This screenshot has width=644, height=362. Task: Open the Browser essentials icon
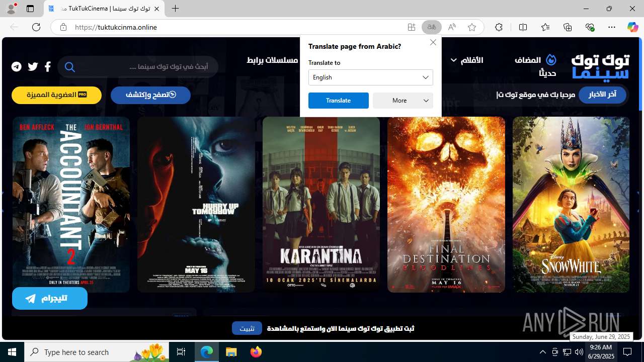click(x=590, y=27)
